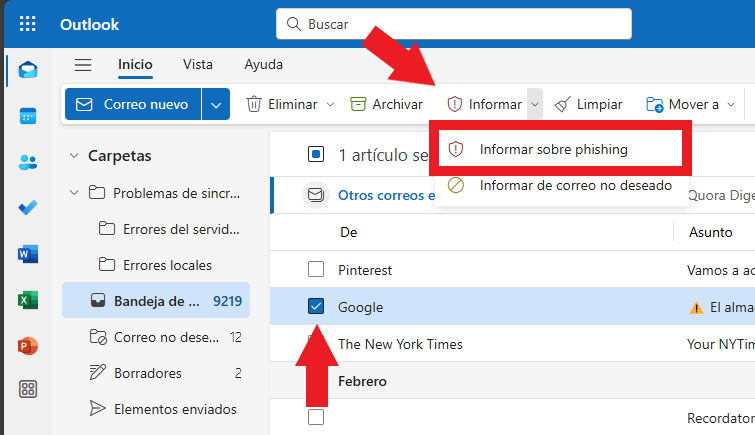Image resolution: width=755 pixels, height=435 pixels.
Task: Open the Bandeja de entrada folder
Action: [x=156, y=301]
